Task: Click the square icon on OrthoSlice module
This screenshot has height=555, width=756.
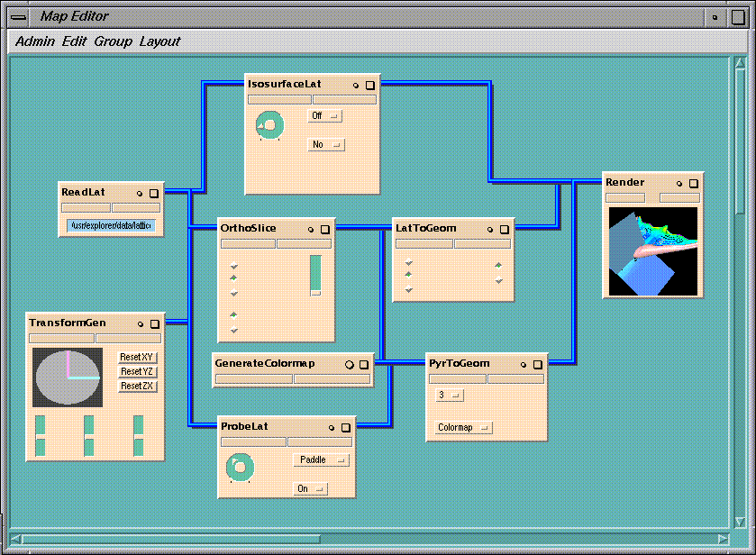Action: point(325,230)
